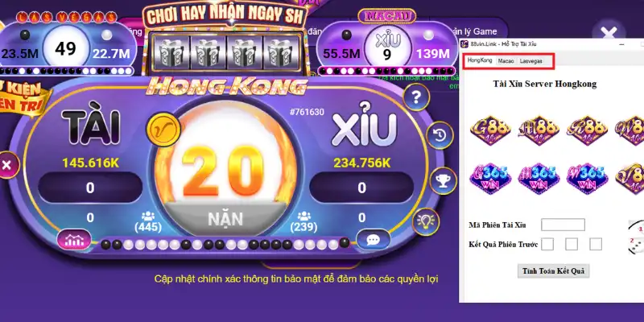Viewport: 644px width, 322px height.
Task: Click the Mã Phiên Tài Xỉu input field
Action: 563,225
